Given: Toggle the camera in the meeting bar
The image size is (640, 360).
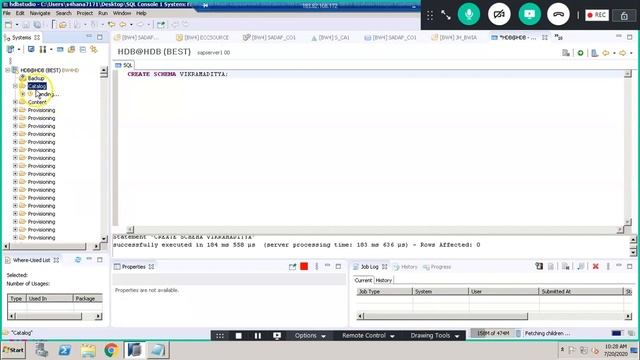Looking at the screenshot, I should [x=499, y=14].
